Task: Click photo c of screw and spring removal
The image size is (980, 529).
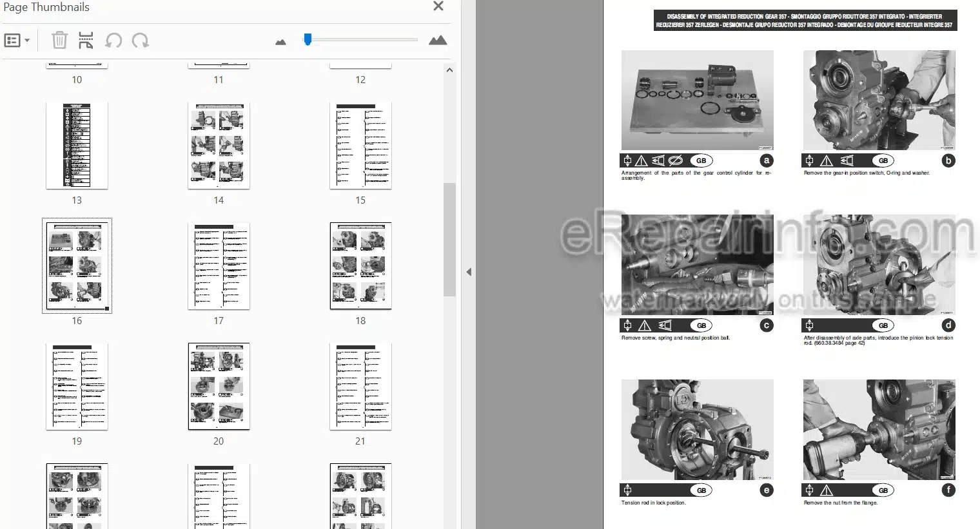Action: coord(697,265)
